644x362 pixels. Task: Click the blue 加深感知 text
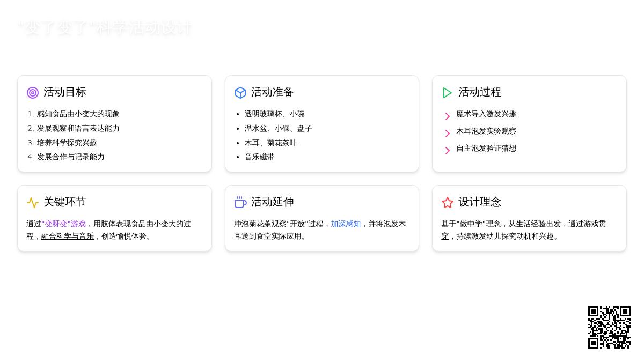coord(346,224)
